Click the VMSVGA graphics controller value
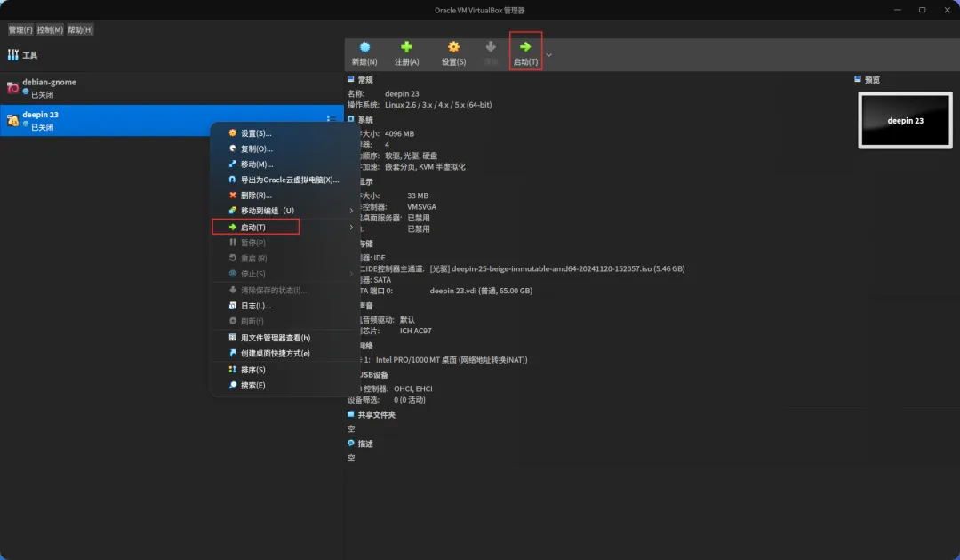 [422, 207]
